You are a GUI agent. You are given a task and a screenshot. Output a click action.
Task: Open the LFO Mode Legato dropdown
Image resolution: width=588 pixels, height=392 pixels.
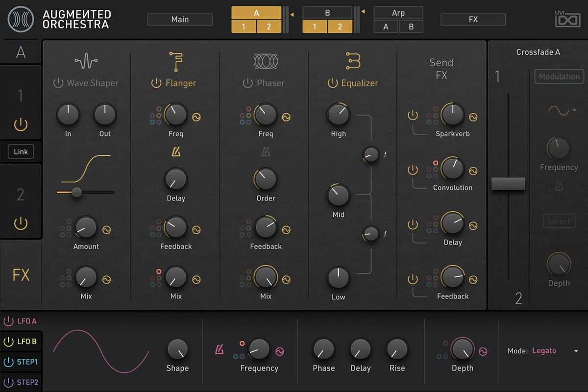[576, 351]
